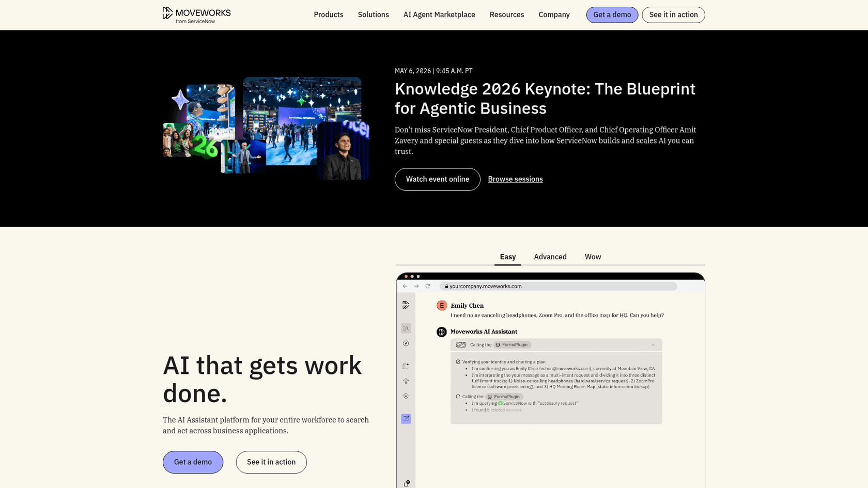The height and width of the screenshot is (488, 868).
Task: Click the notification icon at sidebar bottom
Action: coord(407,484)
